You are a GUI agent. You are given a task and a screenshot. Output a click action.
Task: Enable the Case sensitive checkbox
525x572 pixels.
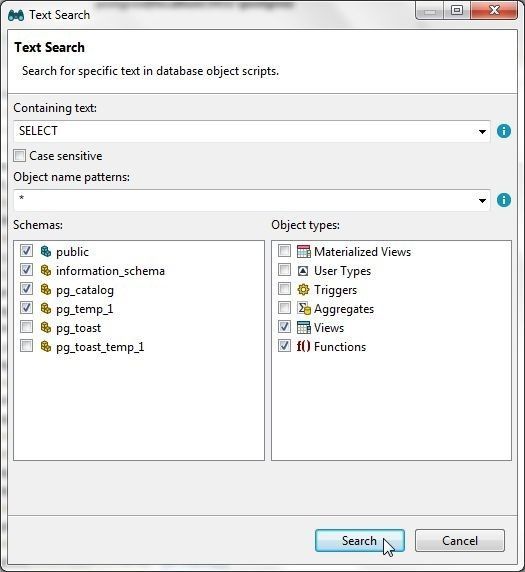point(19,155)
